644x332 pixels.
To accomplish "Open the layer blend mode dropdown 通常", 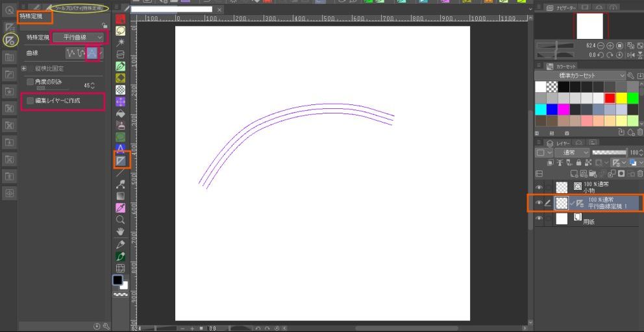I will 571,152.
